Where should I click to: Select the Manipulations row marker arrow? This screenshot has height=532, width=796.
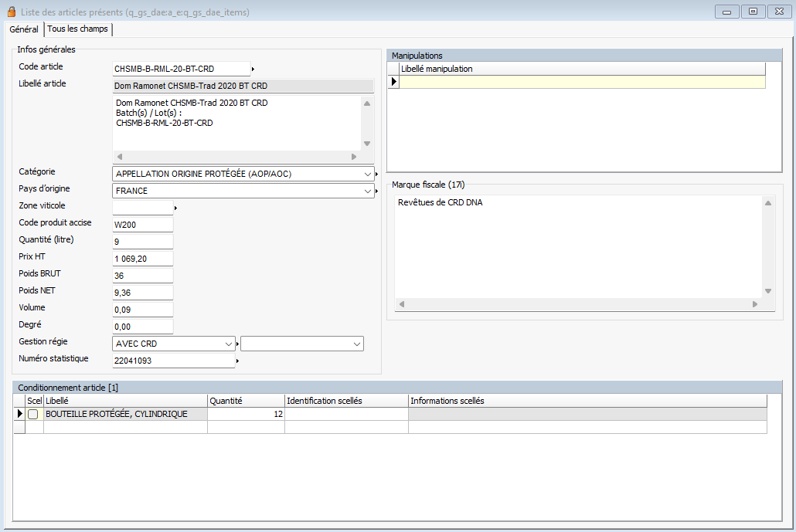click(x=393, y=82)
